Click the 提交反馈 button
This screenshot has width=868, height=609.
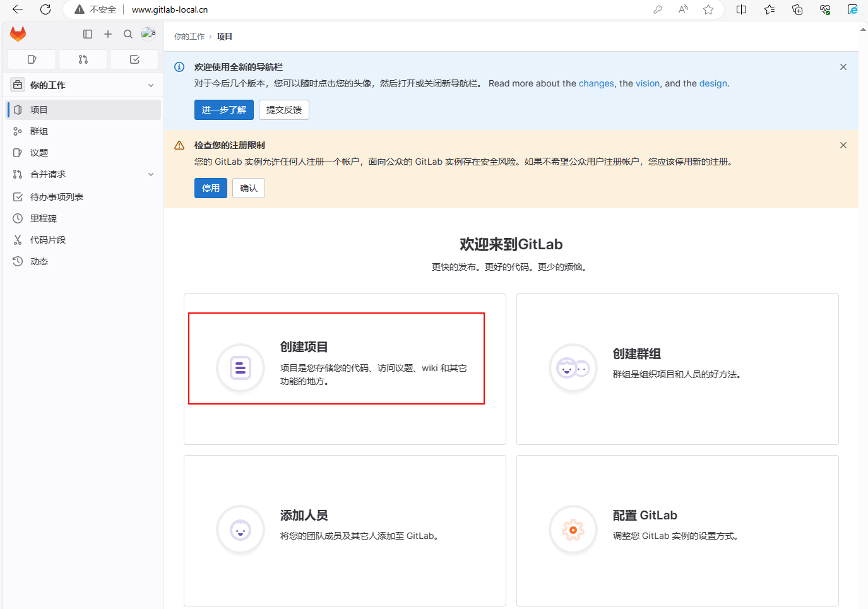click(284, 110)
